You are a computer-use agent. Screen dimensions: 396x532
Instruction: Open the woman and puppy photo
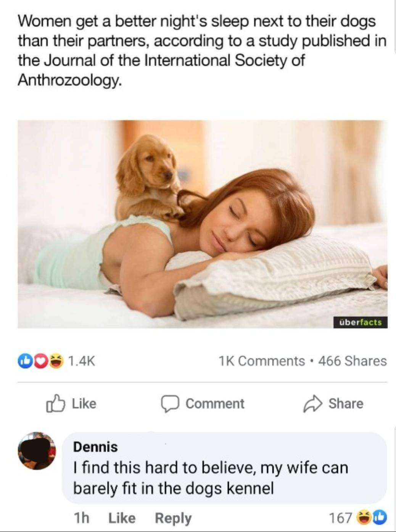[x=203, y=224]
